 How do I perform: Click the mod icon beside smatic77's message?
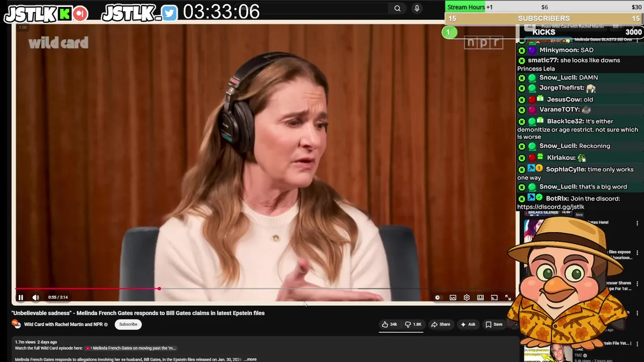pyautogui.click(x=522, y=60)
